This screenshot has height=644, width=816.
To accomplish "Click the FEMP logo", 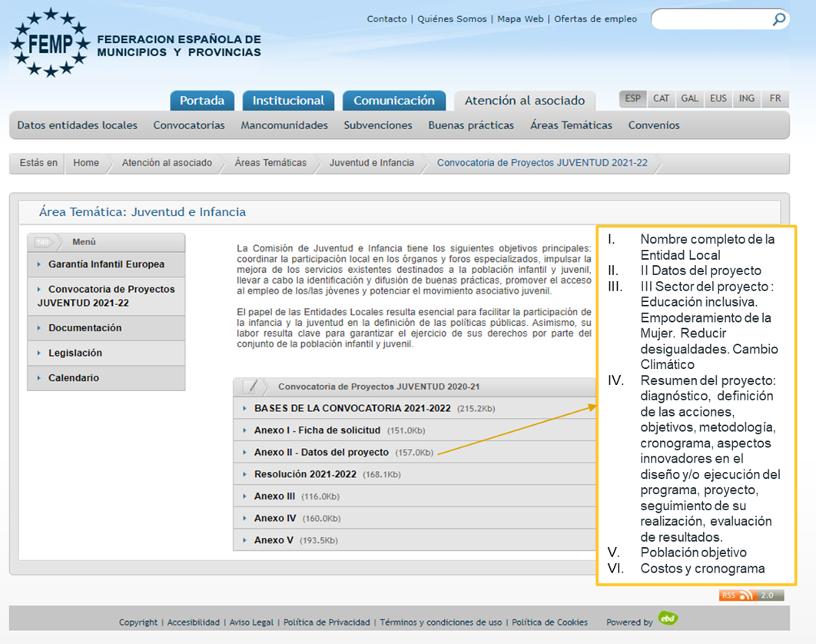I will (x=51, y=43).
